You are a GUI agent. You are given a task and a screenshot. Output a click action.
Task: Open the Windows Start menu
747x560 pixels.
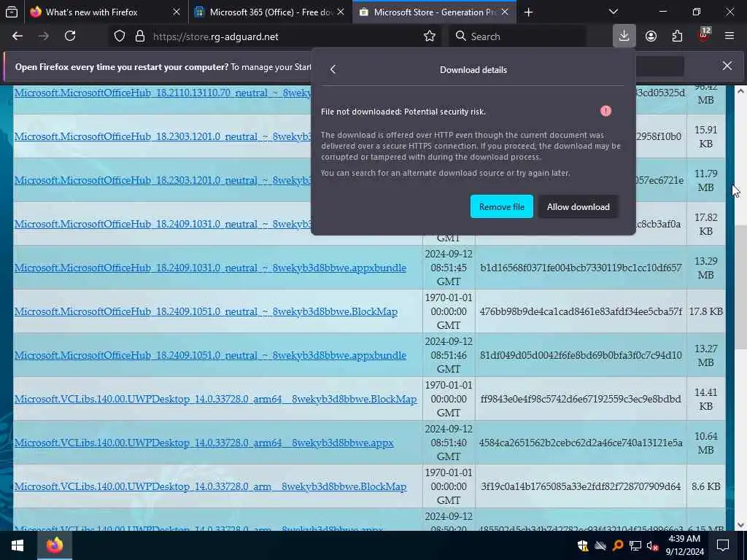coord(18,545)
